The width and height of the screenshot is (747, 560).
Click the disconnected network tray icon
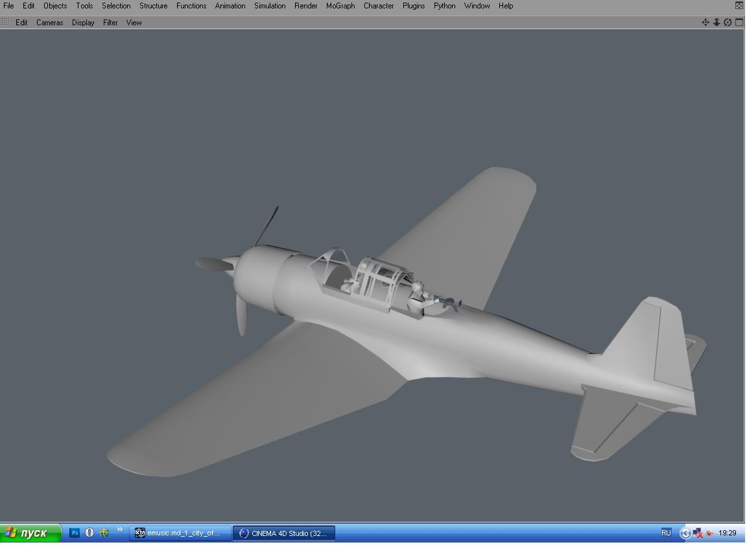click(698, 533)
